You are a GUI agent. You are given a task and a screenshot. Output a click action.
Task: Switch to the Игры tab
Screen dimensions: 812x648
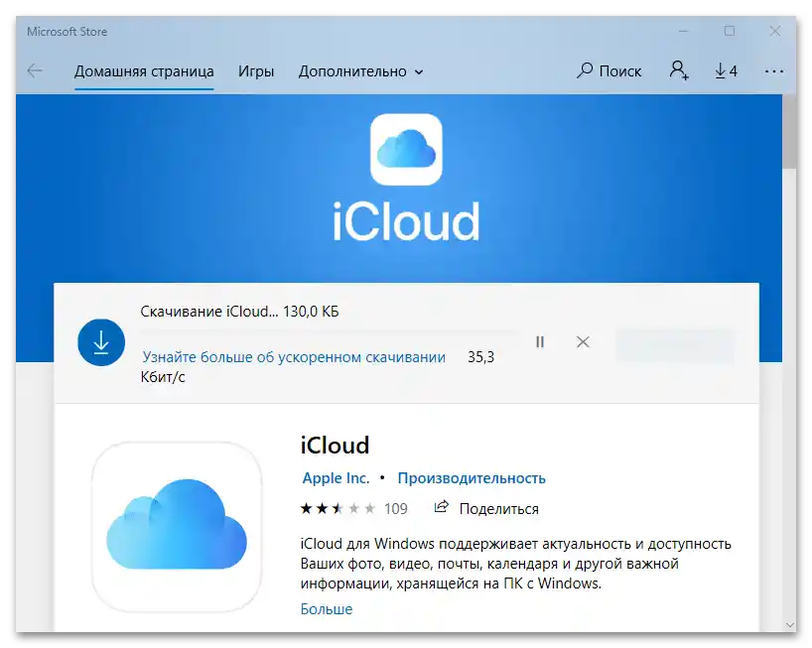256,71
